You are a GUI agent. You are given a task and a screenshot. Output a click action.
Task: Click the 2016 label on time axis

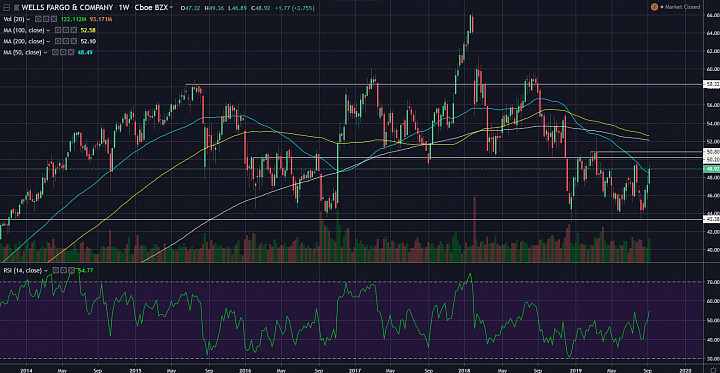tap(245, 369)
